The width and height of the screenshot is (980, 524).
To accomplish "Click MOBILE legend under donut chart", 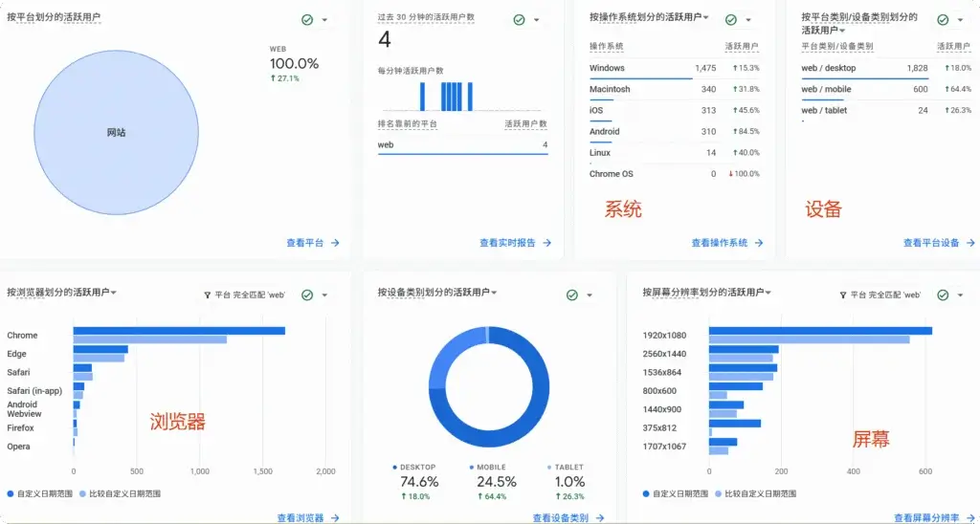I will 487,468.
